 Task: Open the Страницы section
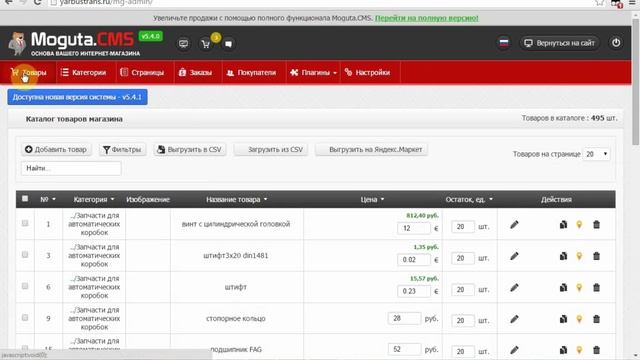point(142,73)
